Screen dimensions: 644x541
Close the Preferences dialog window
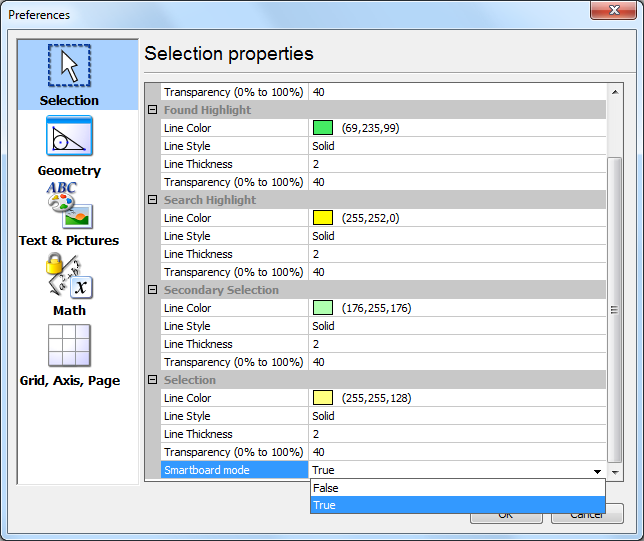(616, 14)
